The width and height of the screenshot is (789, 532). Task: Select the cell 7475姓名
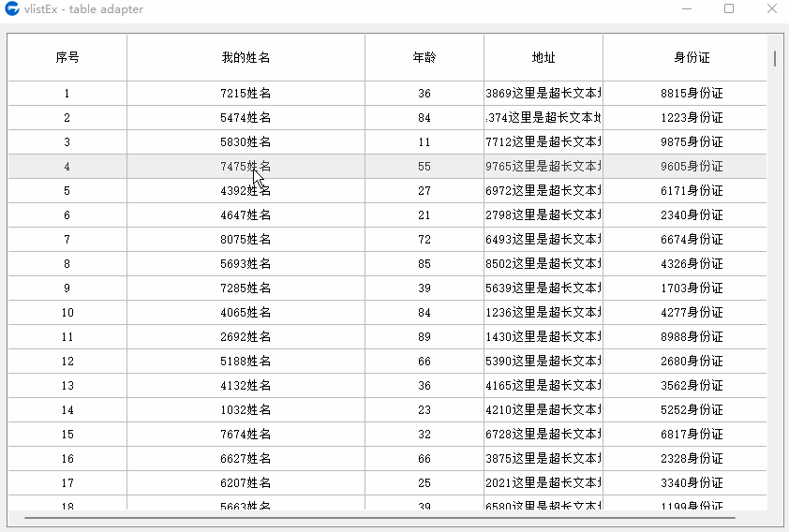(246, 167)
